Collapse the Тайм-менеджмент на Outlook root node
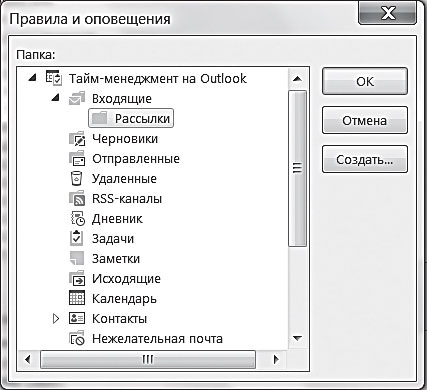The image size is (427, 390). [x=32, y=78]
